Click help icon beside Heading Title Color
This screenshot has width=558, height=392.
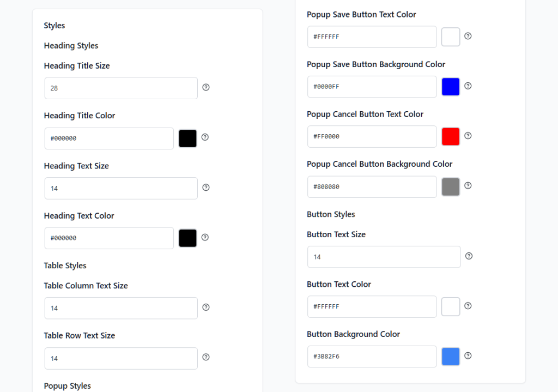(205, 137)
